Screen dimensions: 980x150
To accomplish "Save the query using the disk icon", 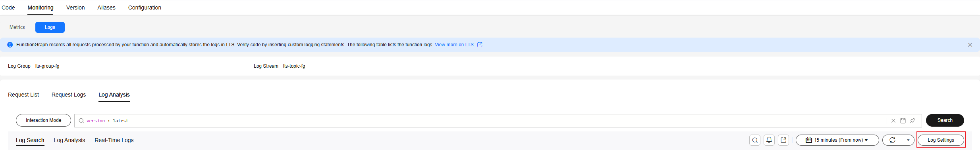I will pyautogui.click(x=903, y=121).
